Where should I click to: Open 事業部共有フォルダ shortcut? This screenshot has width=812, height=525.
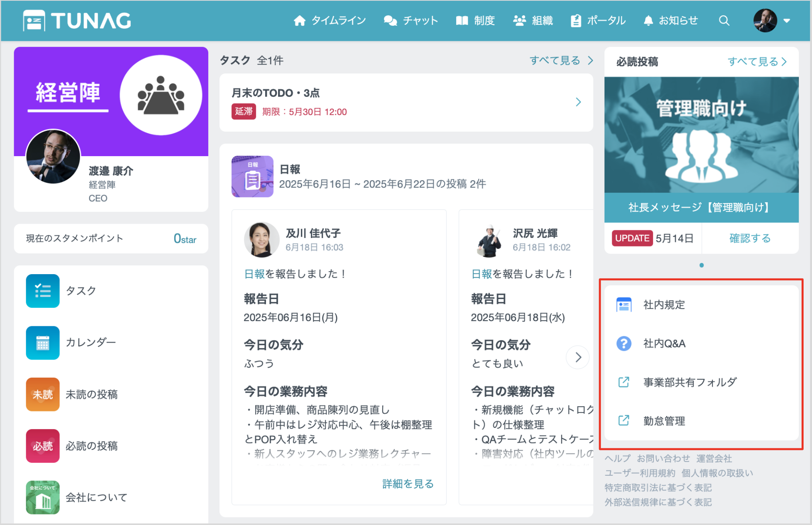pos(701,382)
